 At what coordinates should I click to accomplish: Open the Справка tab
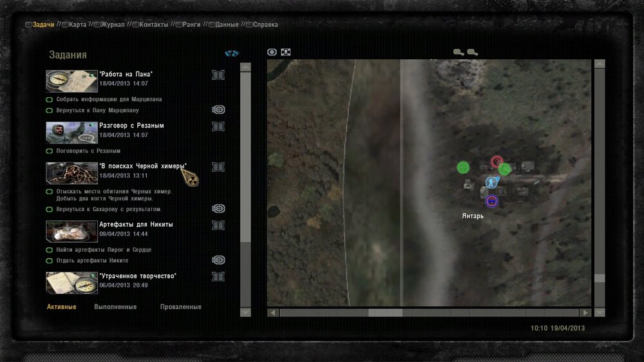pos(265,24)
